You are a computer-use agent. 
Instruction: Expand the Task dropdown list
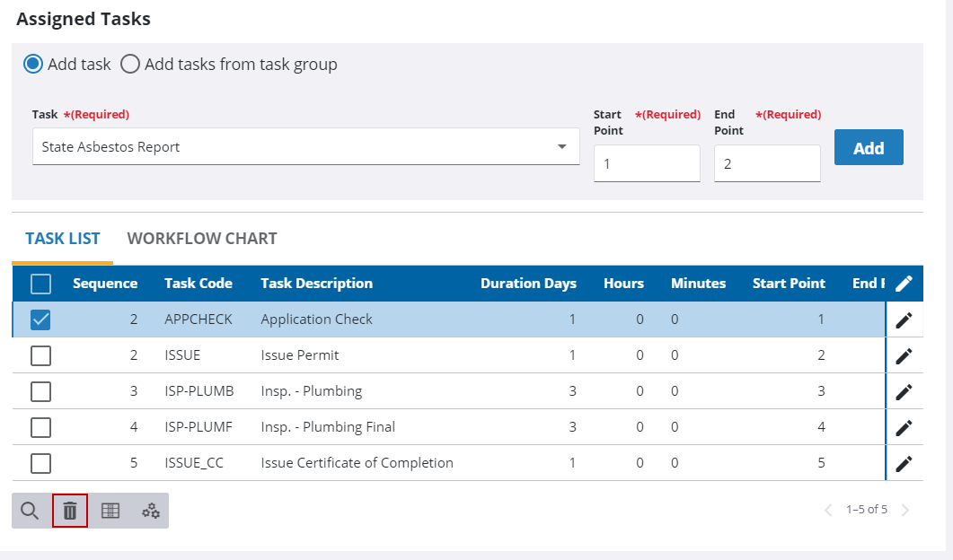(561, 147)
